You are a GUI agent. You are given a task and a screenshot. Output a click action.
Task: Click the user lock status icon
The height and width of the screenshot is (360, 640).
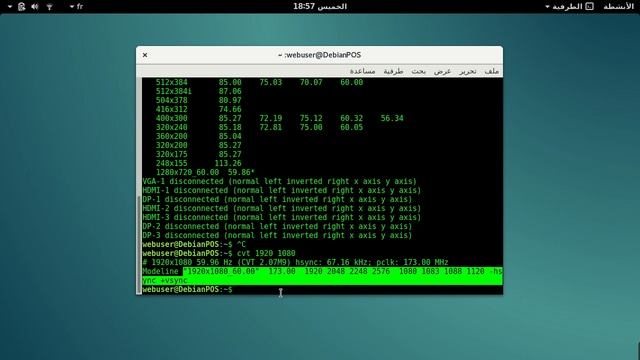(22, 7)
